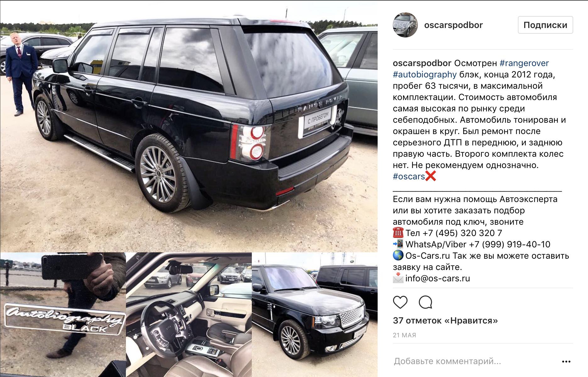
Task: Open the three-dots more options menu
Action: [566, 362]
